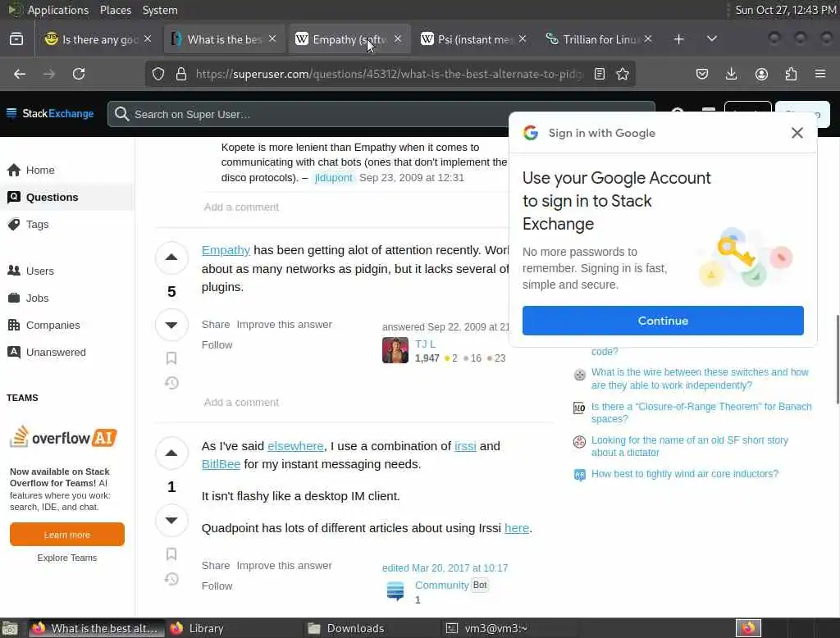Open 'Looking for the name of an old SF short story'
This screenshot has height=638, width=840.
click(x=689, y=446)
